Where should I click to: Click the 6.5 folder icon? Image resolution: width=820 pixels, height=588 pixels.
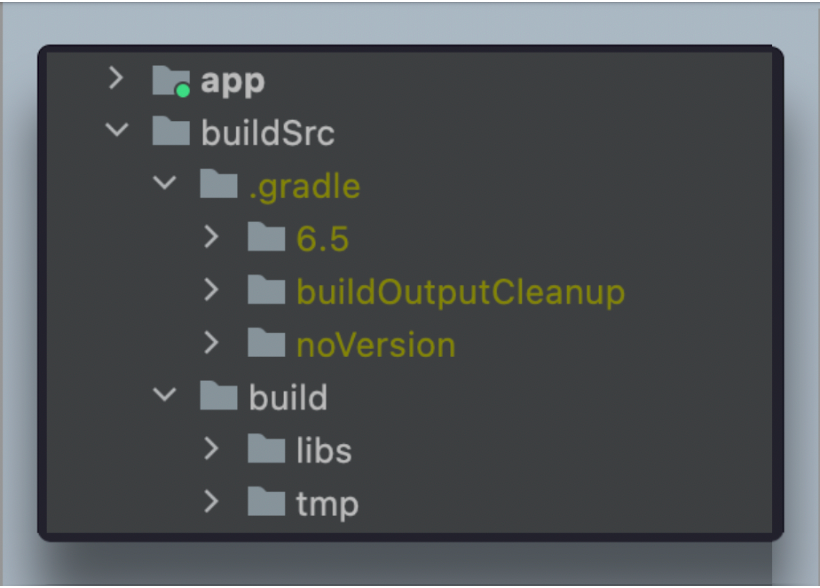(x=266, y=237)
